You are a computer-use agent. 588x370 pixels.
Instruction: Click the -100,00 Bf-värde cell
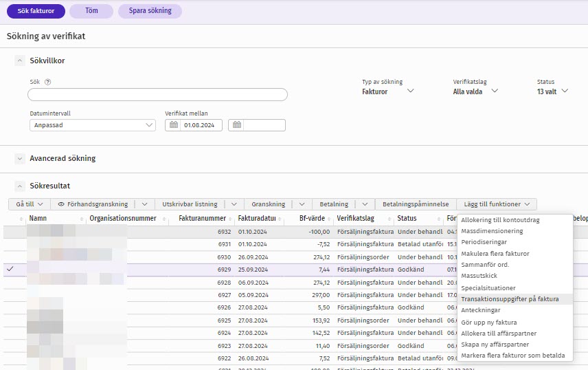(319, 232)
